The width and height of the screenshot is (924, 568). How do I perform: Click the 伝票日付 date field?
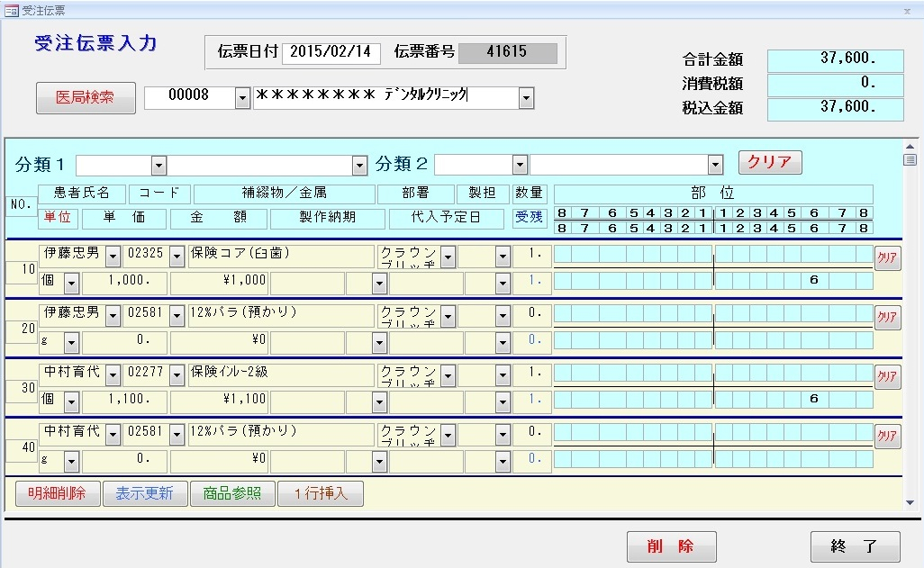pos(331,52)
